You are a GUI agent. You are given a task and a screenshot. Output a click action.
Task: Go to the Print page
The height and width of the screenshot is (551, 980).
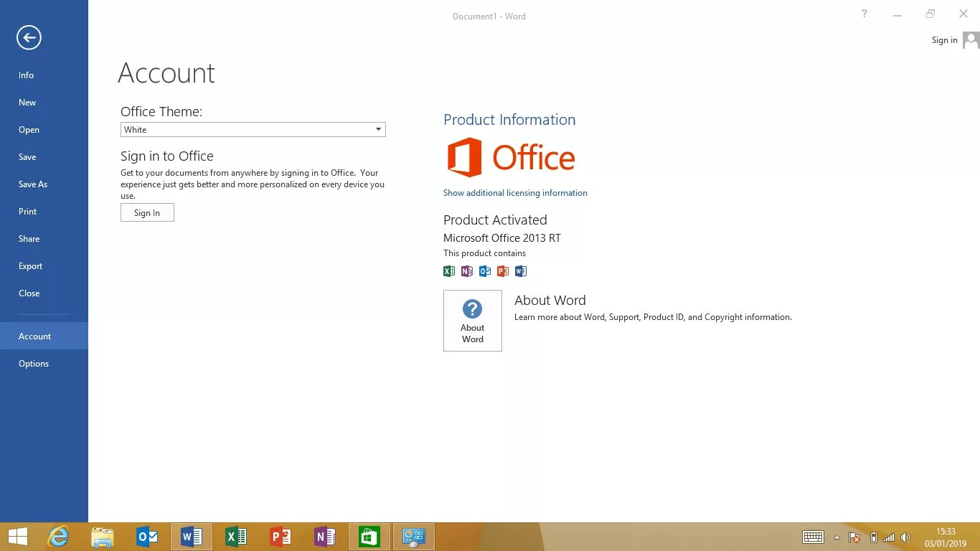[x=44, y=212]
